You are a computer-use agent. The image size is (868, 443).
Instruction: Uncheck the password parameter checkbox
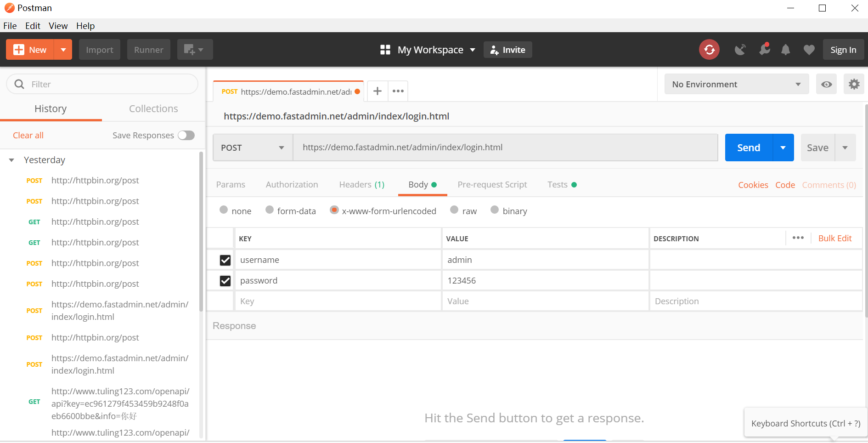point(225,281)
